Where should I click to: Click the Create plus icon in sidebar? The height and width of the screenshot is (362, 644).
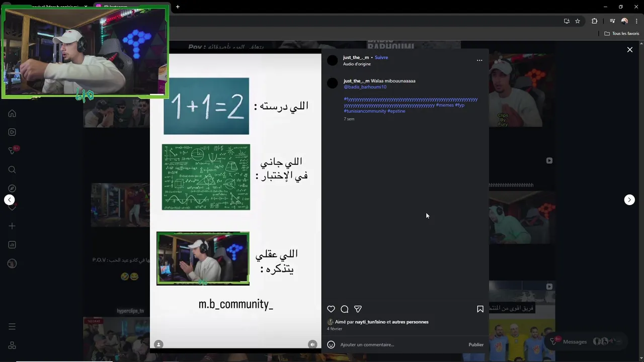(x=12, y=226)
